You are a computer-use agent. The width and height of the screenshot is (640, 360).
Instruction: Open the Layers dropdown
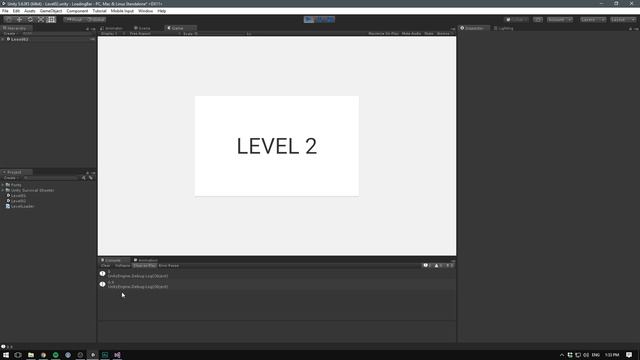tap(593, 20)
